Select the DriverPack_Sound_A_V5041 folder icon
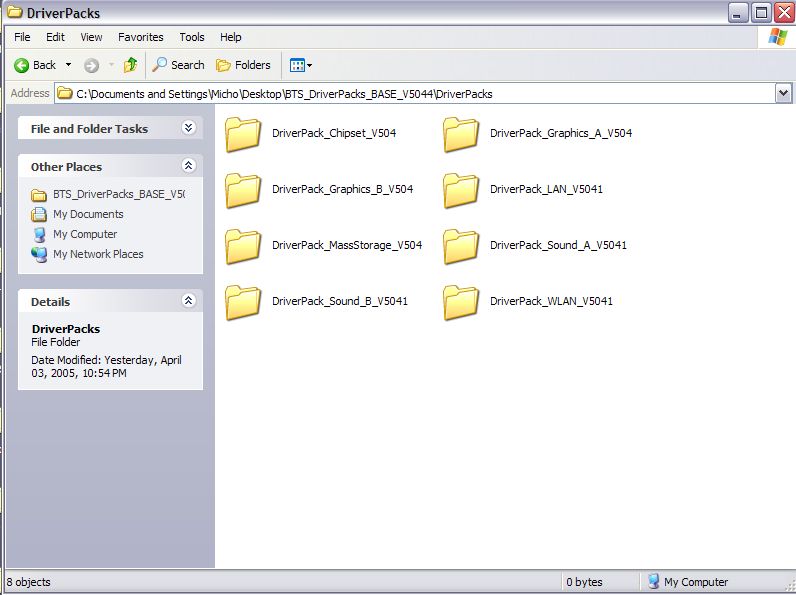Viewport: 796px width, 595px height. (x=460, y=246)
